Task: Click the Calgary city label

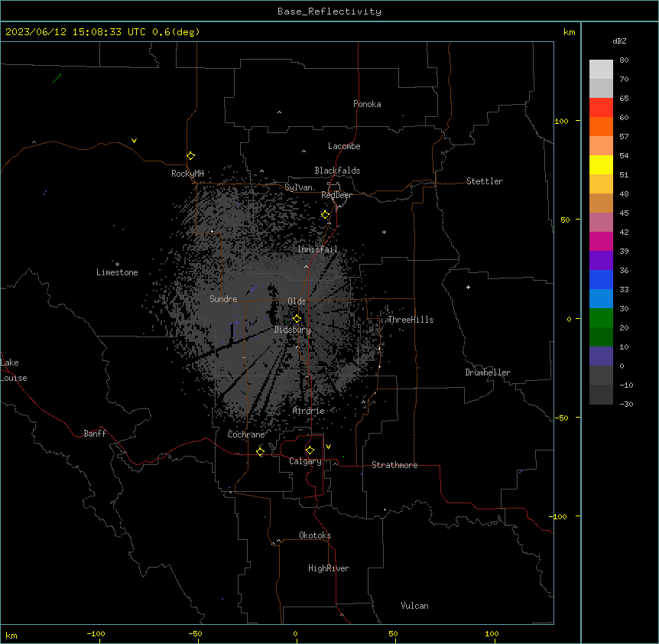Action: 305,461
